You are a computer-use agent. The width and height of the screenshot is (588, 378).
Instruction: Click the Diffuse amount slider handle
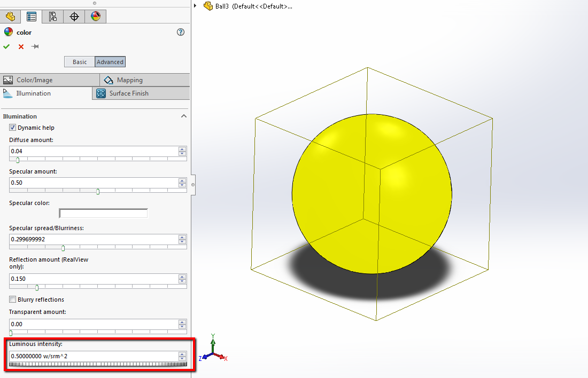pos(18,160)
